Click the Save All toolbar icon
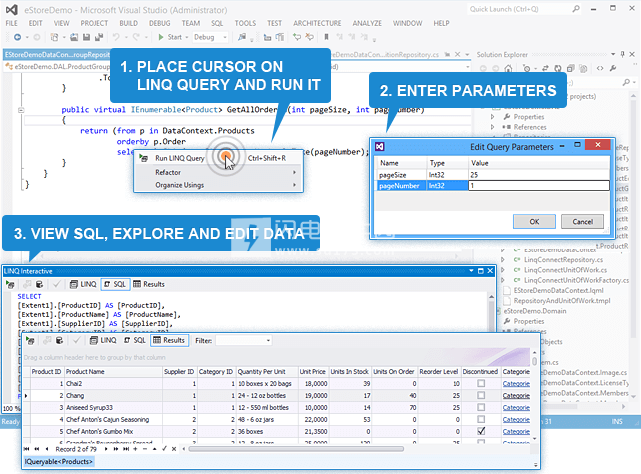The width and height of the screenshot is (641, 474). (x=99, y=37)
